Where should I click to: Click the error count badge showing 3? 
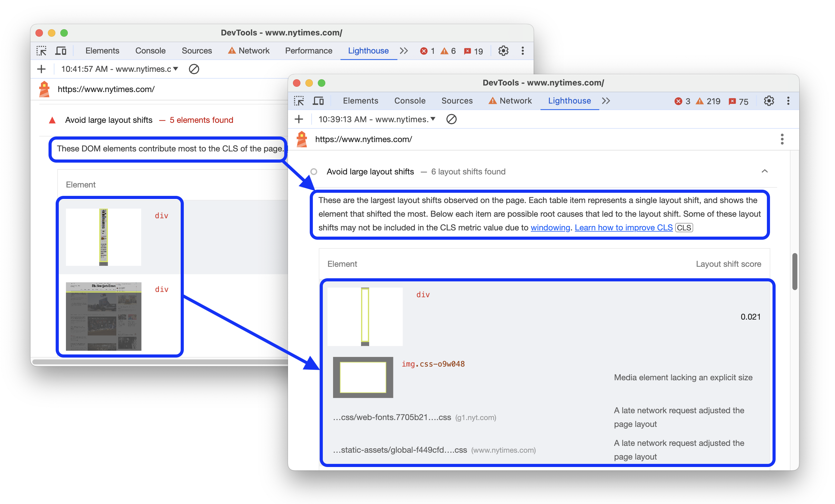(685, 101)
